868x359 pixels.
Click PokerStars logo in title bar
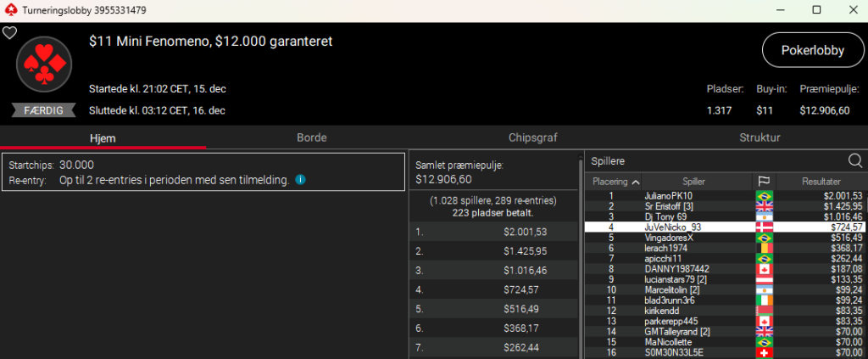pos(9,9)
